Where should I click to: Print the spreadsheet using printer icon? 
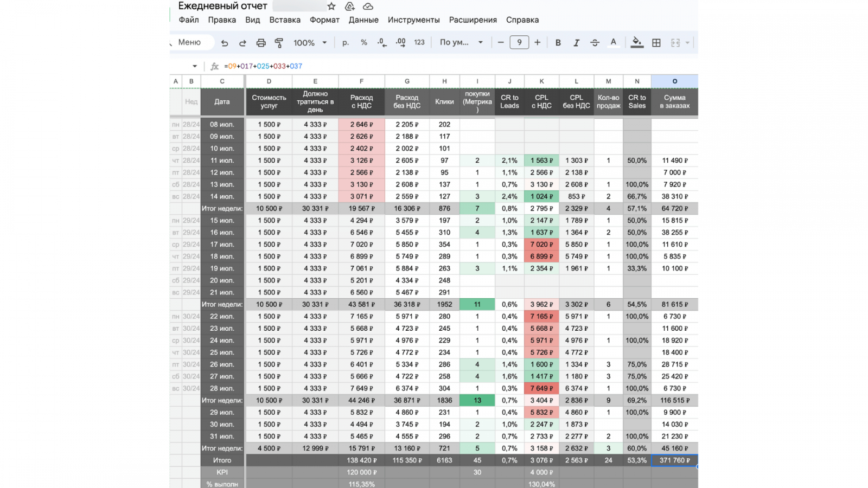[x=261, y=43]
